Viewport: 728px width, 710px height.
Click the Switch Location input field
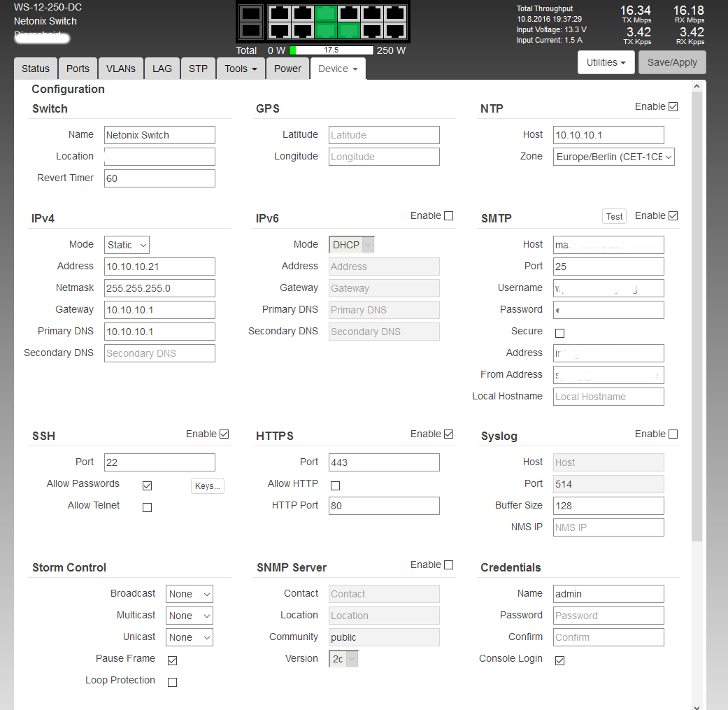(159, 157)
